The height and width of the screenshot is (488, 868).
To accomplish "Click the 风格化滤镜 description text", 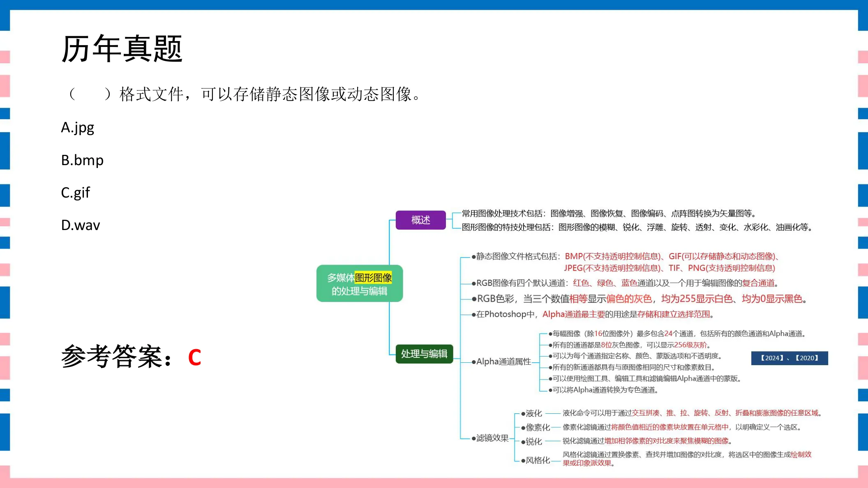I will pyautogui.click(x=687, y=458).
